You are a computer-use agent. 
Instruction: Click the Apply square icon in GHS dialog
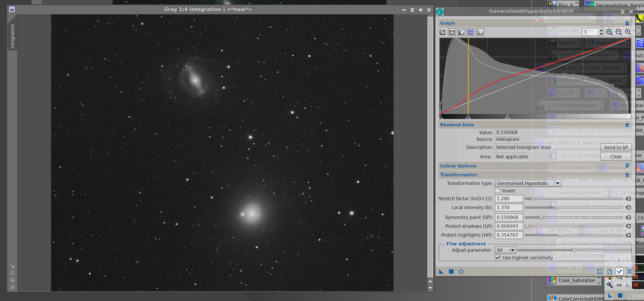pos(451,271)
